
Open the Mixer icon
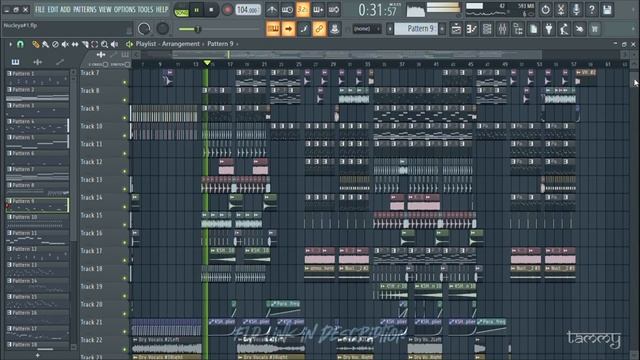point(502,29)
